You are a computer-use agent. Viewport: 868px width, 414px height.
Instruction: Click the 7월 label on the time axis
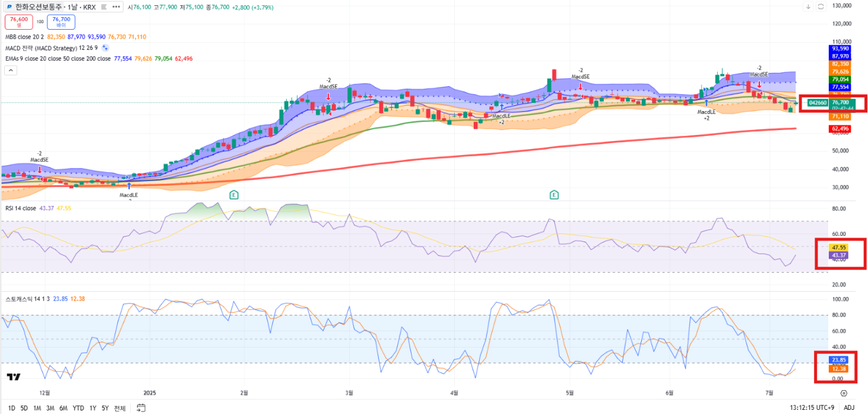tap(770, 393)
